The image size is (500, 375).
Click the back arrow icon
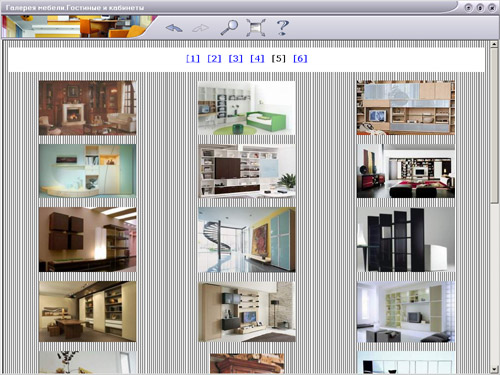[174, 28]
